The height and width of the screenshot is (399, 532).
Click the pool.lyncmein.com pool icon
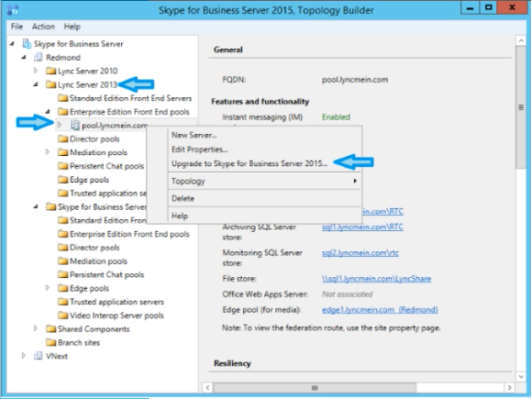pos(74,125)
